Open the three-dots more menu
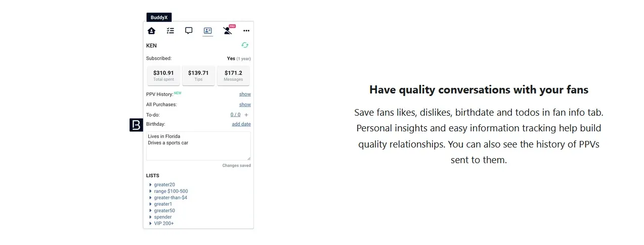 click(246, 31)
